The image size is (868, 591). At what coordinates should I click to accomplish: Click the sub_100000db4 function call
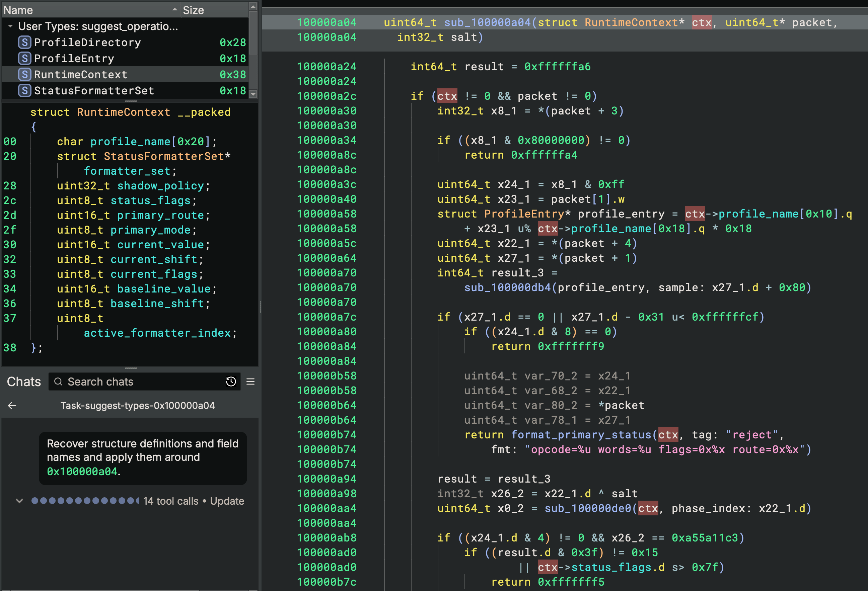(x=508, y=287)
